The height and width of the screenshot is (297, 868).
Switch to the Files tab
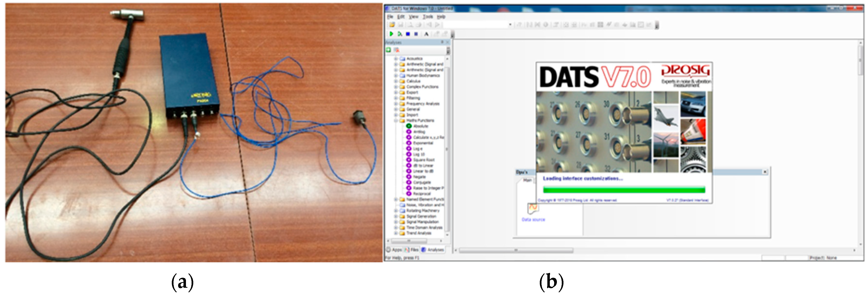[411, 249]
